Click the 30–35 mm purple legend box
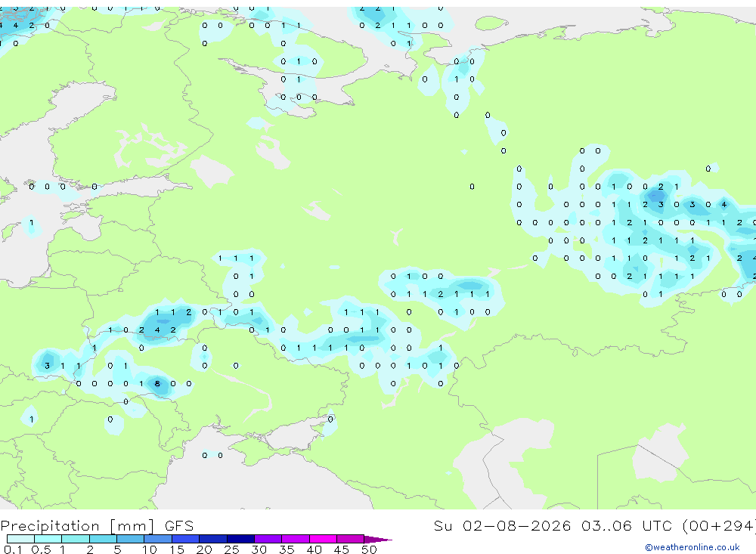Viewport: 756px width, 554px height. tap(268, 539)
